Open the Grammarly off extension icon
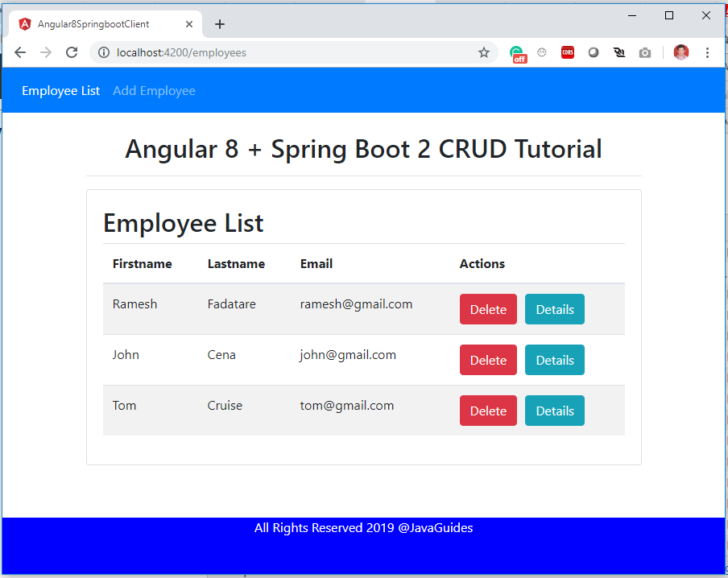Image resolution: width=728 pixels, height=578 pixels. 518,54
